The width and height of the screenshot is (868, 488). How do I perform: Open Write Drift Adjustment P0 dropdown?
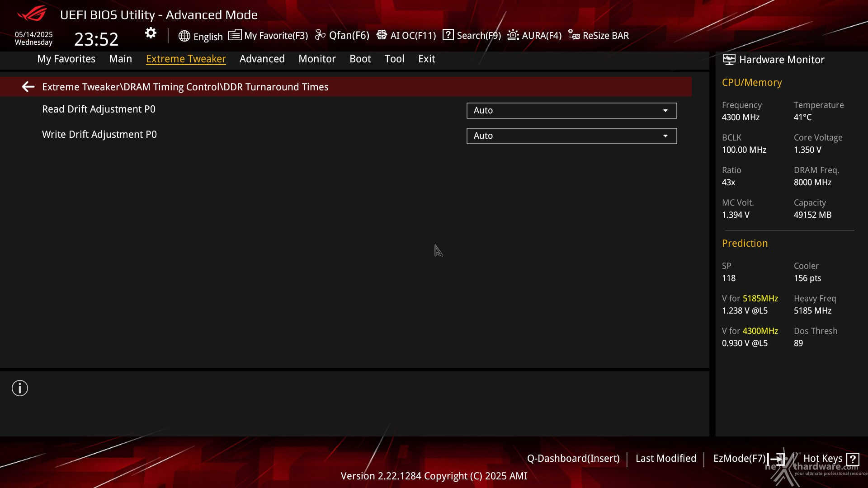pyautogui.click(x=571, y=136)
